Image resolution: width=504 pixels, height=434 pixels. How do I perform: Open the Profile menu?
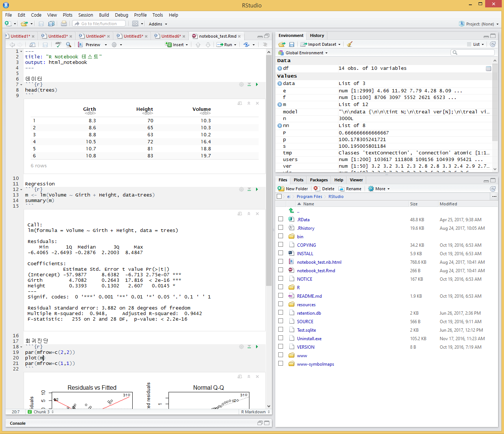140,15
